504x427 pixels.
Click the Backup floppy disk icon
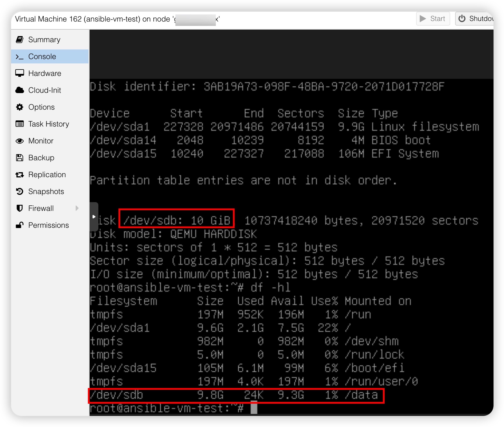click(x=19, y=158)
